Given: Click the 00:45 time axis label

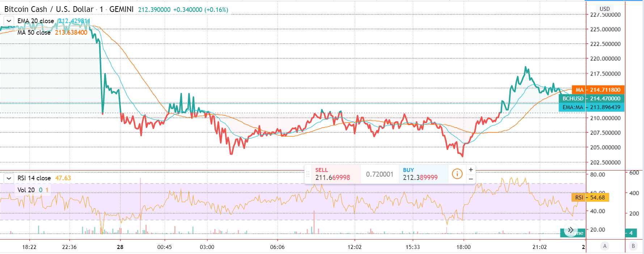Looking at the screenshot, I should click(x=165, y=247).
